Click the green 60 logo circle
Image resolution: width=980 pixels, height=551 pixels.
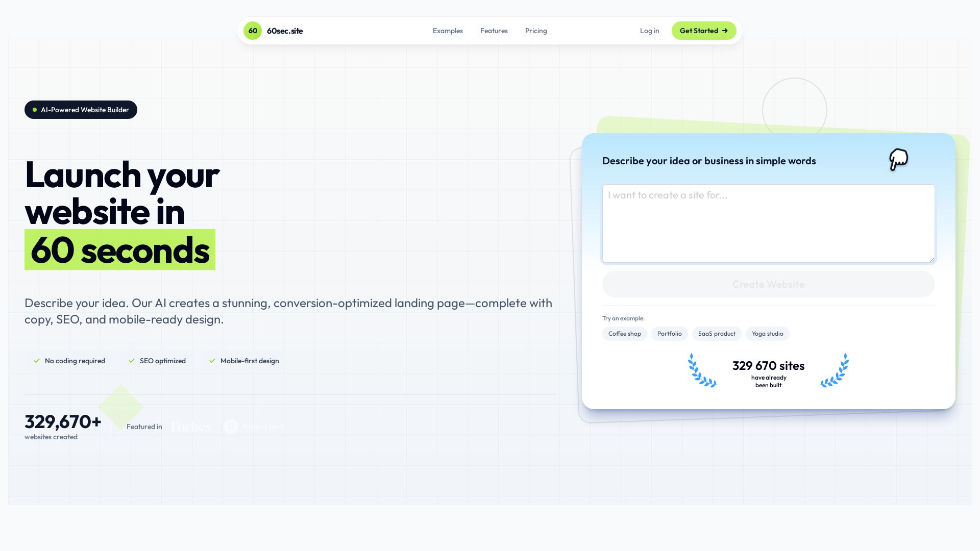click(x=253, y=31)
